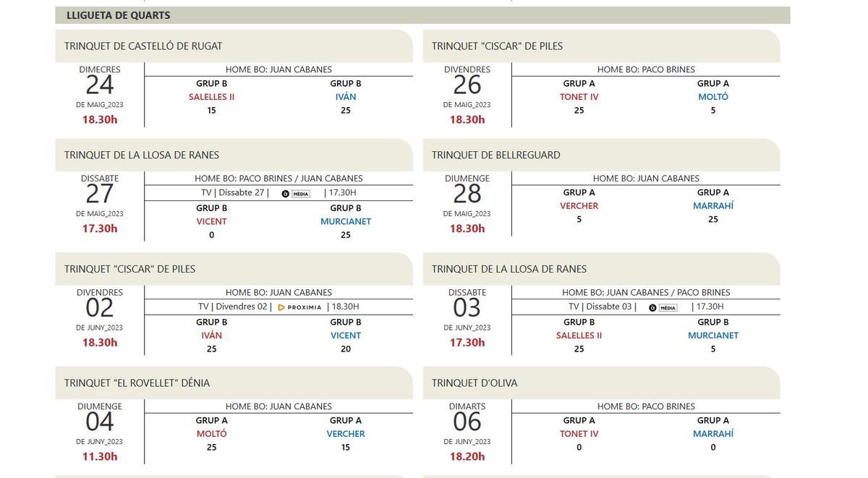Click the À Punt Mèdia logo for Dissabte 03
Viewport: 868px width, 478px height.
(x=663, y=307)
